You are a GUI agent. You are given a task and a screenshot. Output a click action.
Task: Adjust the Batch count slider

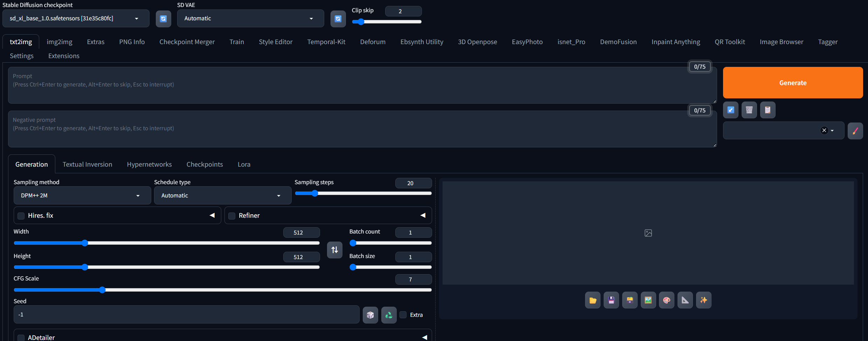[x=391, y=243]
